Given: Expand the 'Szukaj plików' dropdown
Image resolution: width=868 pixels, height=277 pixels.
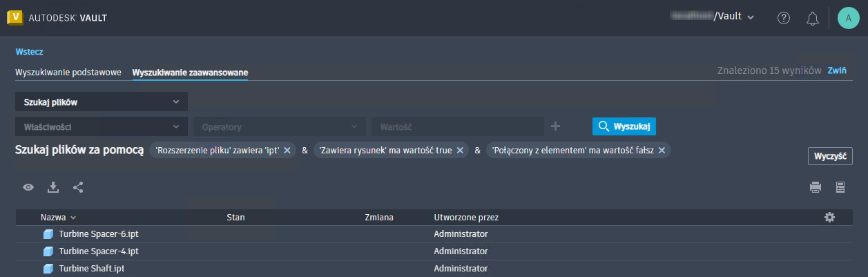Looking at the screenshot, I should click(x=101, y=102).
